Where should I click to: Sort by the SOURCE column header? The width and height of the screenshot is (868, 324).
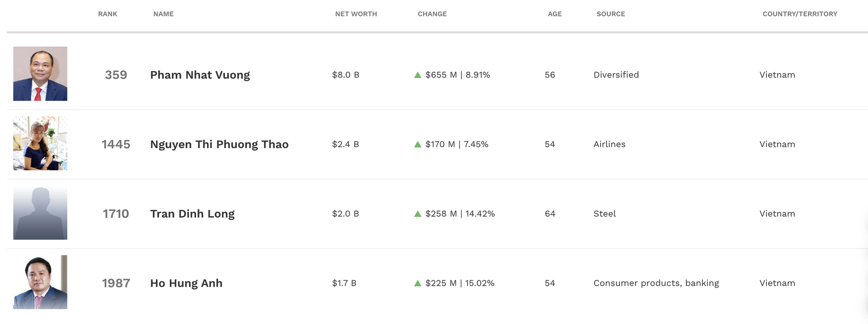coord(611,14)
